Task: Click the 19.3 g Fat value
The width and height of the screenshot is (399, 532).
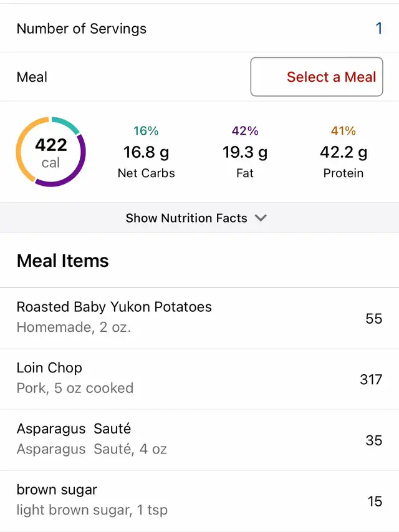Action: click(245, 152)
